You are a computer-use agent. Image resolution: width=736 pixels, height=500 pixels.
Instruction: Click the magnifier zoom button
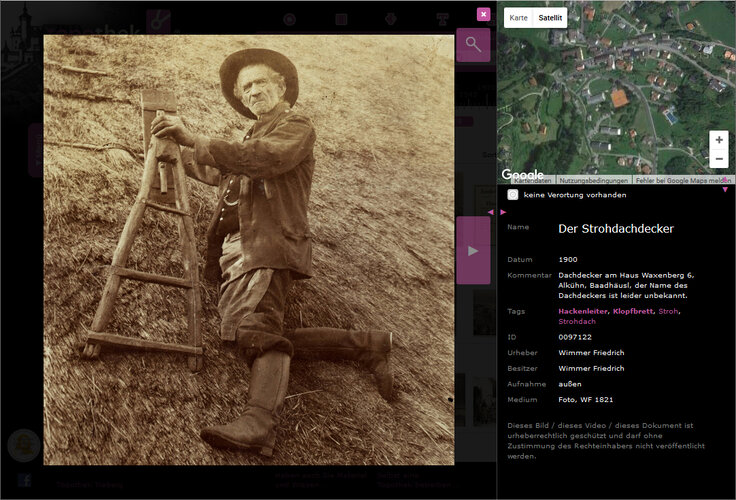coord(473,45)
